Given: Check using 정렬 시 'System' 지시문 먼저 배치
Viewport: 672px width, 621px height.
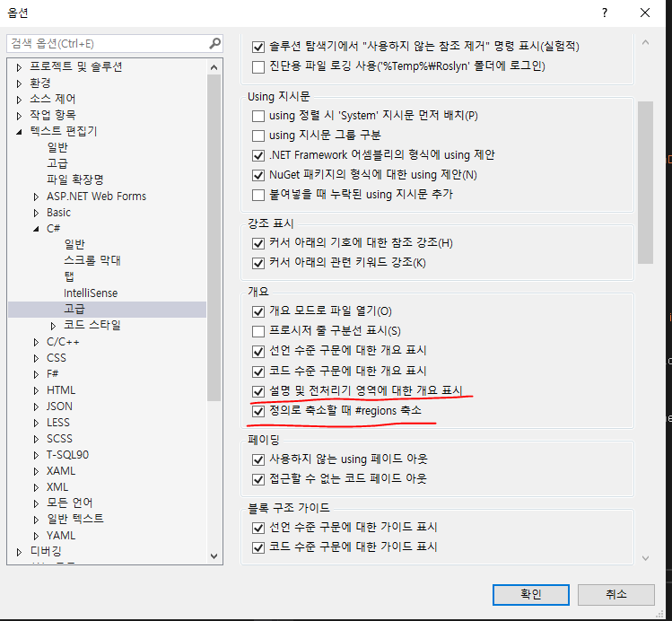Looking at the screenshot, I should (x=258, y=116).
